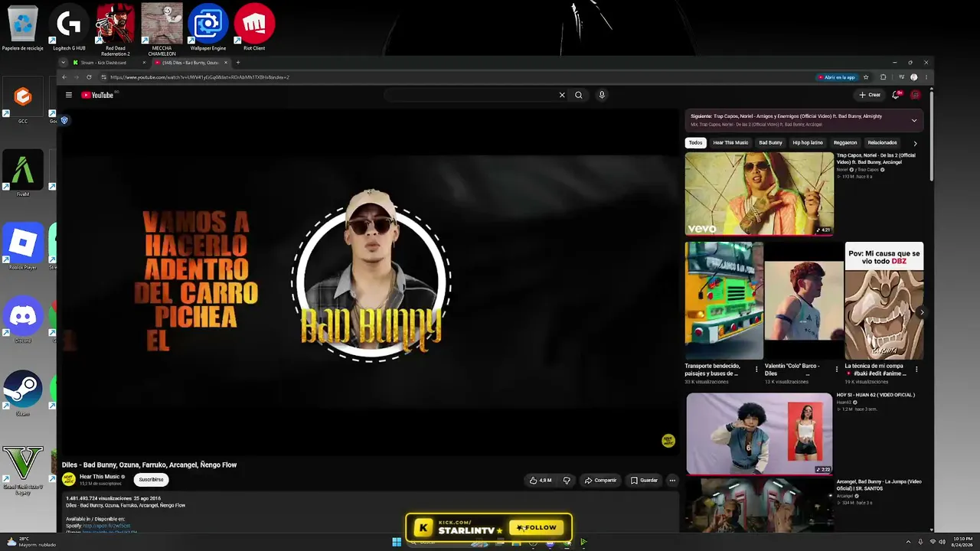Viewport: 980px width, 551px height.
Task: Open La Jumpa video title link
Action: [879, 484]
